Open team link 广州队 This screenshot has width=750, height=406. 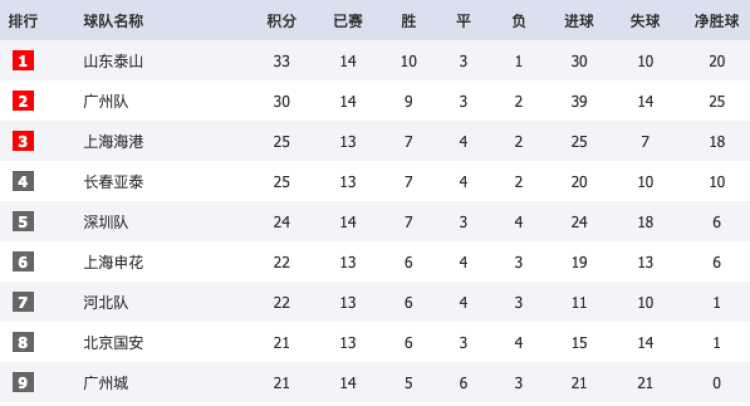point(106,101)
